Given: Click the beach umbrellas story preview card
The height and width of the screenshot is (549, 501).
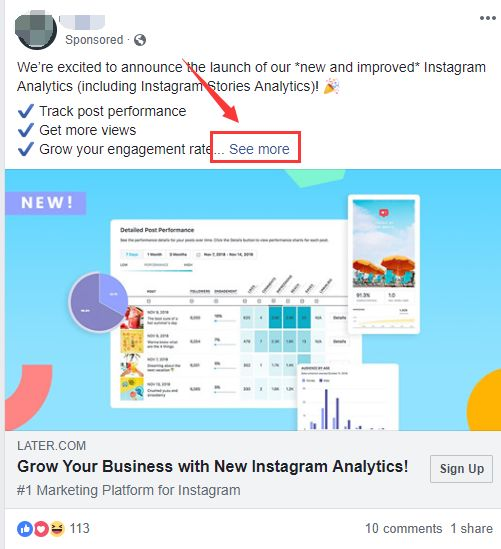Looking at the screenshot, I should click(x=384, y=264).
